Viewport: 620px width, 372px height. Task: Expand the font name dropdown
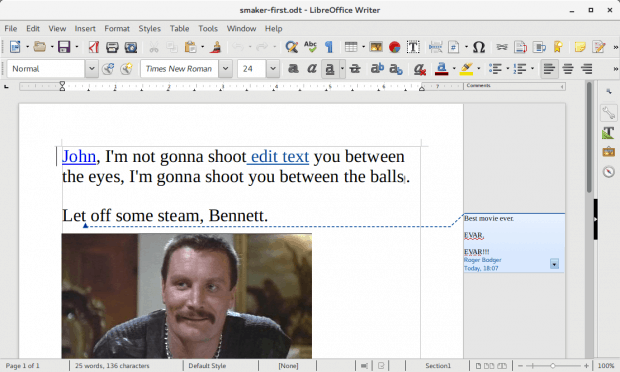tap(225, 69)
